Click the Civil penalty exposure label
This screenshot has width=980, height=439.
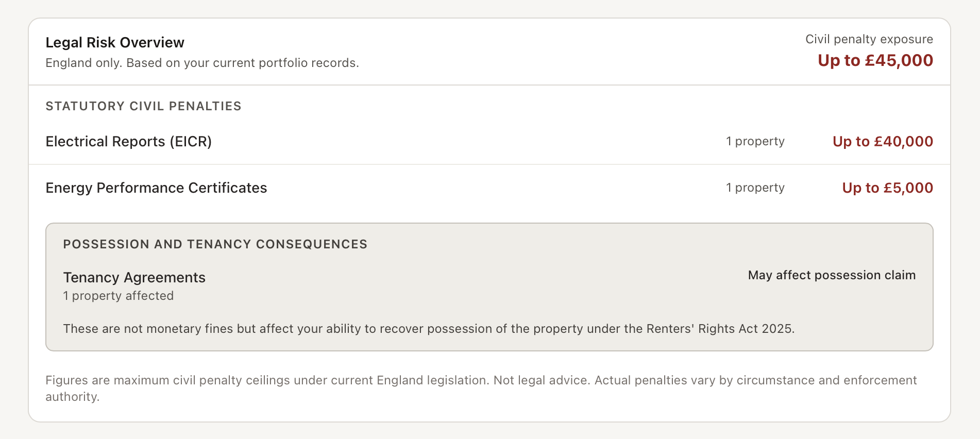pos(869,39)
